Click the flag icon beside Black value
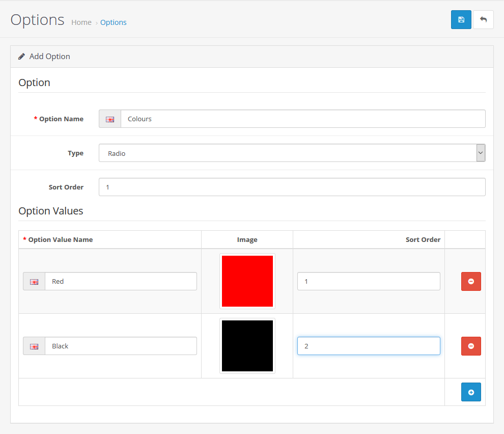Screen dimensions: 504x434 (x=34, y=346)
